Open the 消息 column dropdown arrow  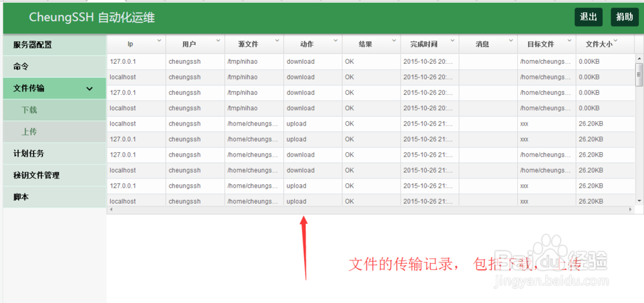click(511, 40)
